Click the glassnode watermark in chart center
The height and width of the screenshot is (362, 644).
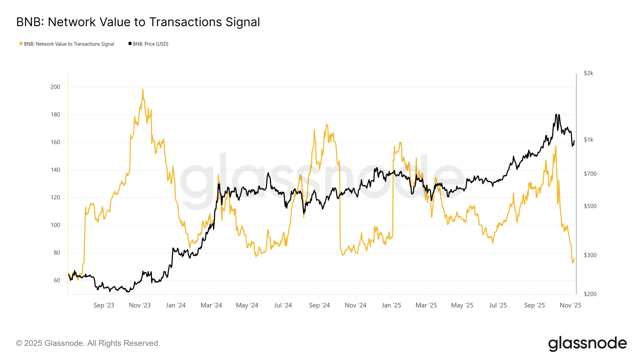coord(322,181)
